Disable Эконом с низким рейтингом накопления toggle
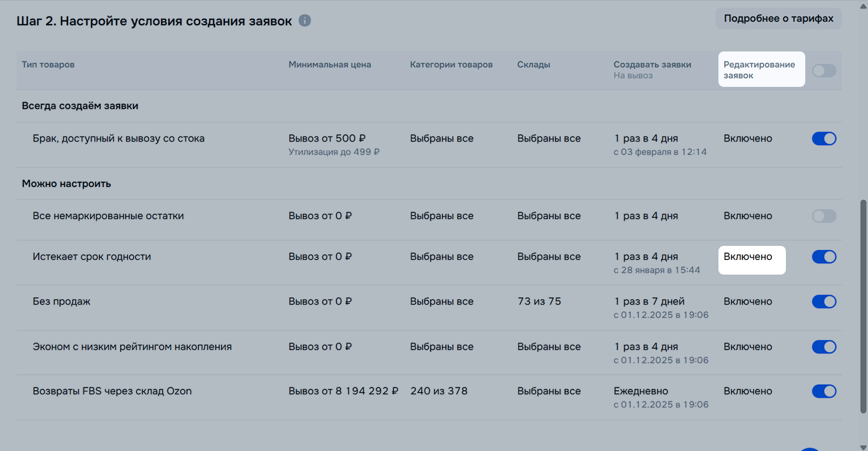Screen dimensions: 868x451 [824, 347]
